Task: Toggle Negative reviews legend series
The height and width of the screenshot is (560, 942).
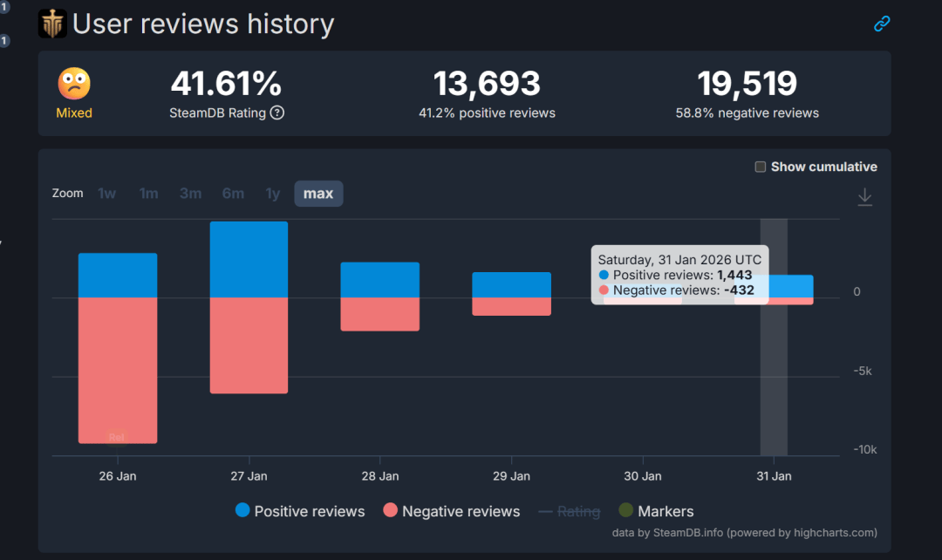Action: pos(451,511)
